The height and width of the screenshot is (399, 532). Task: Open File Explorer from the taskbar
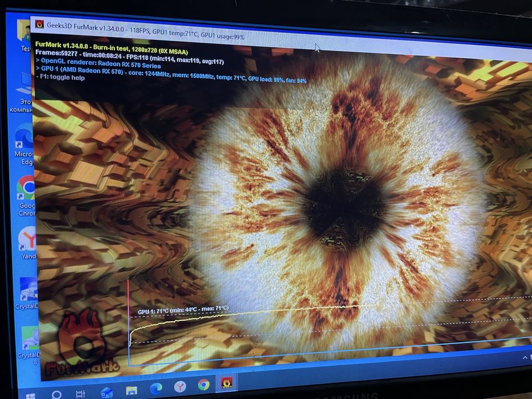pyautogui.click(x=131, y=390)
